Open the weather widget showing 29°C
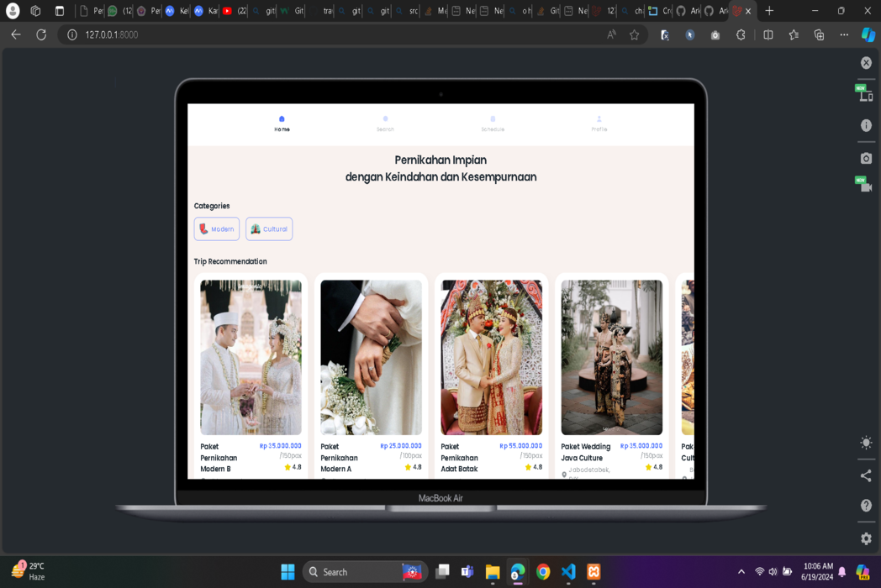881x588 pixels. (28, 571)
